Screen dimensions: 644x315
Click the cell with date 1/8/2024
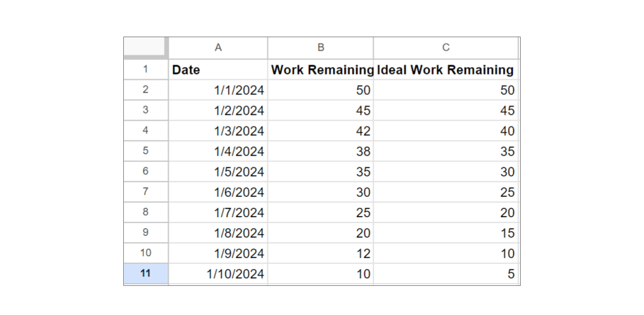coord(218,233)
